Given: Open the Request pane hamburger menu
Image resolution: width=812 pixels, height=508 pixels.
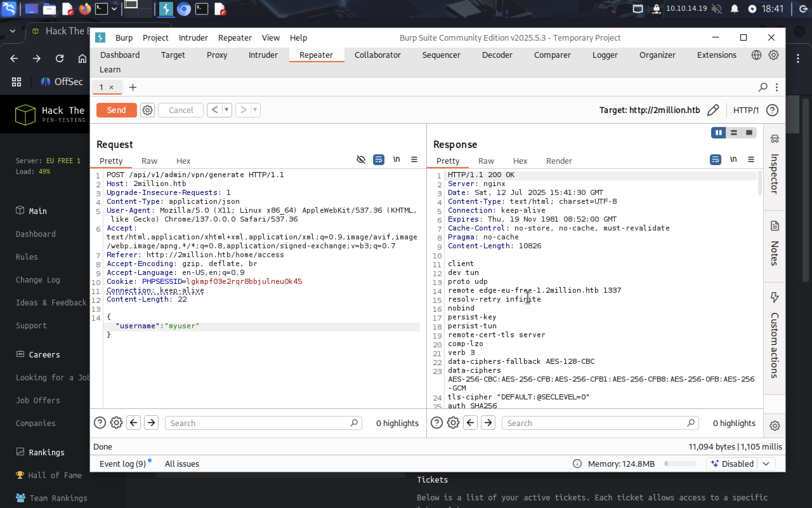Looking at the screenshot, I should tap(414, 159).
